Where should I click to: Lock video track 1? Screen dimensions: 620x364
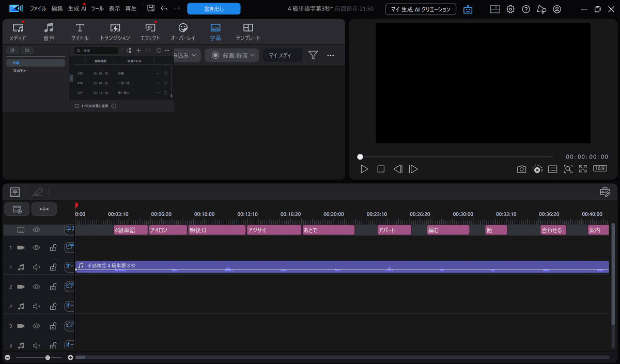coord(53,248)
